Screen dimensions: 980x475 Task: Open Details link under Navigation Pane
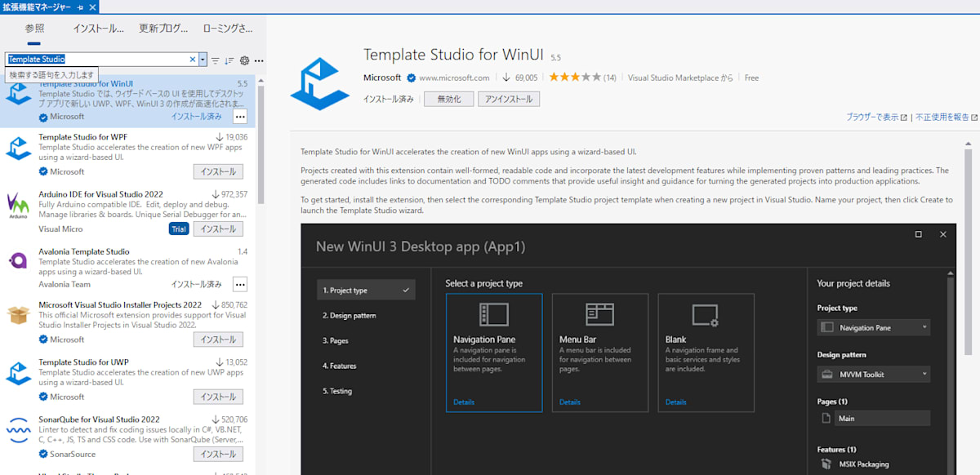(x=464, y=402)
